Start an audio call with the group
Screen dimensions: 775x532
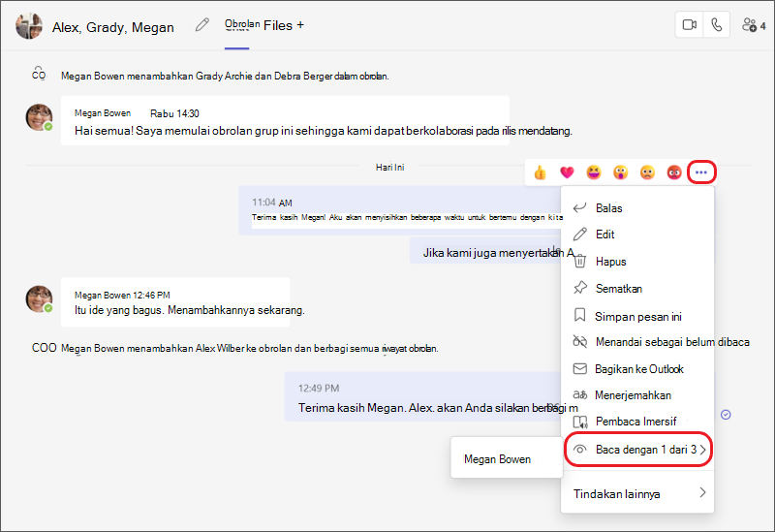point(716,25)
